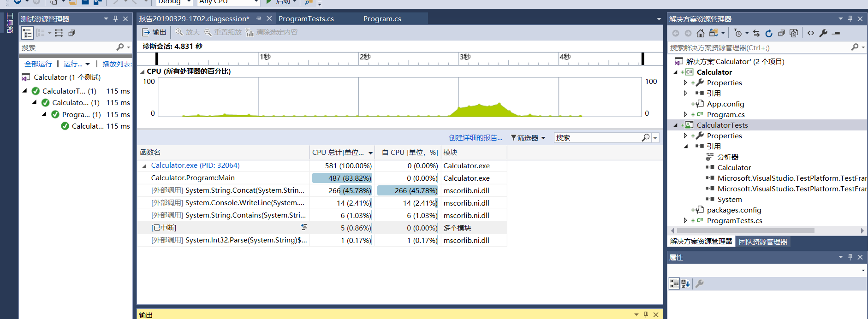Click search magnifier in function list search box

coord(646,137)
